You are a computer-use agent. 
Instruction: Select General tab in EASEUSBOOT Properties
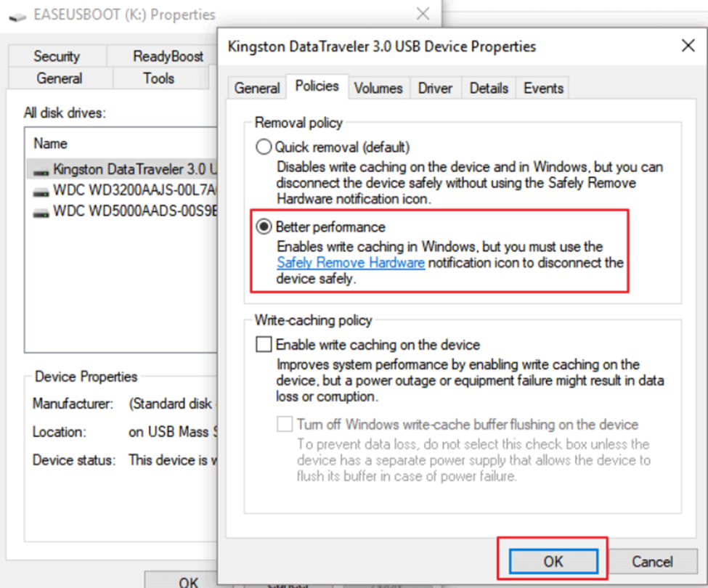click(x=60, y=78)
